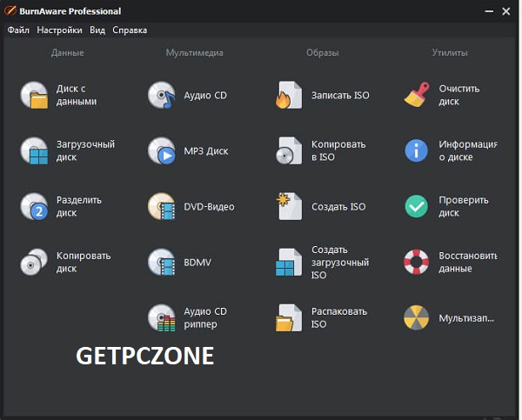Open the Файл menu

(18, 30)
